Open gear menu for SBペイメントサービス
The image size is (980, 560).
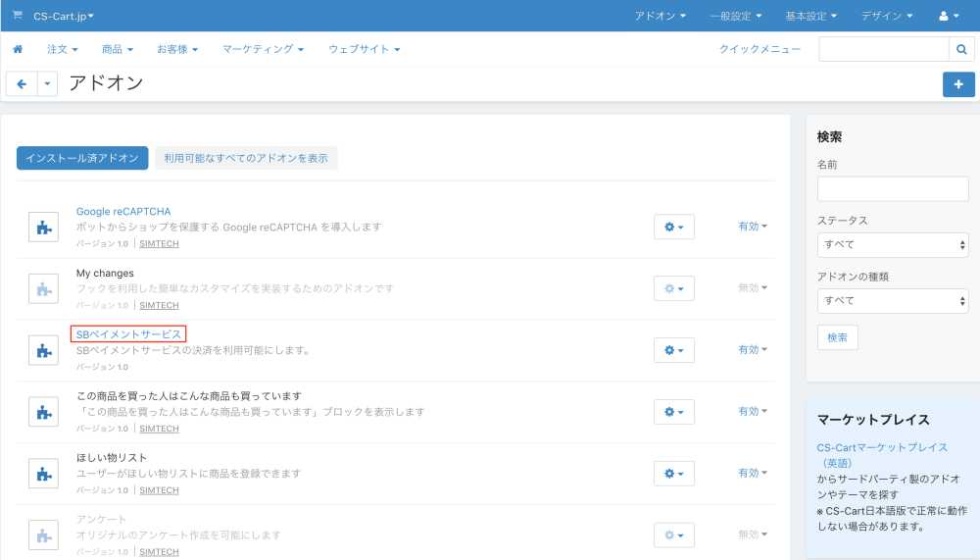coord(674,350)
